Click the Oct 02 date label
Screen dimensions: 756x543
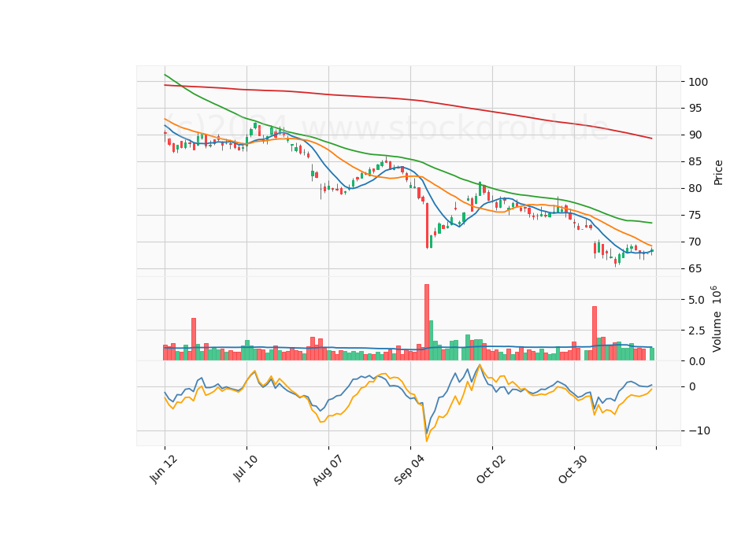(x=491, y=469)
